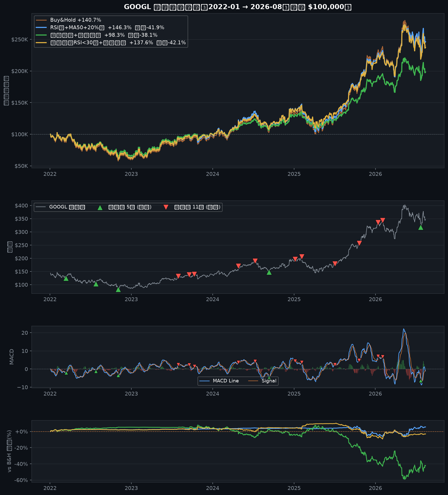Click the vs B&H y-axis label
Image resolution: width=448 pixels, height=495 pixels.
point(9,451)
